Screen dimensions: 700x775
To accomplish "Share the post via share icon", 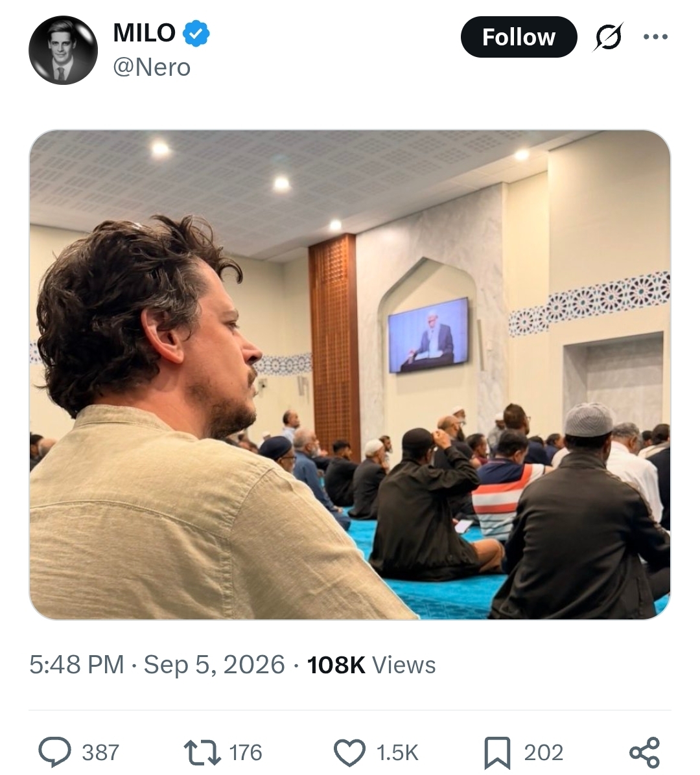I will point(644,752).
